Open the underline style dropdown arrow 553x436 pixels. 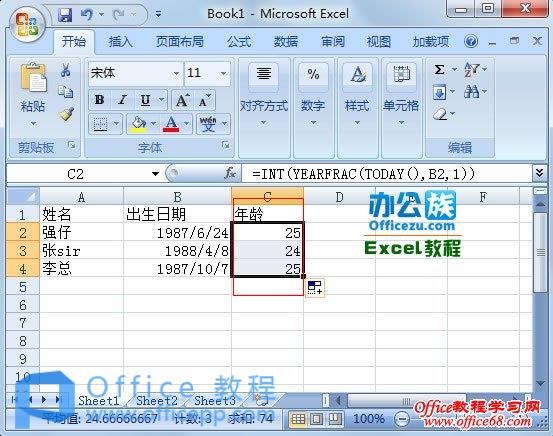click(162, 100)
